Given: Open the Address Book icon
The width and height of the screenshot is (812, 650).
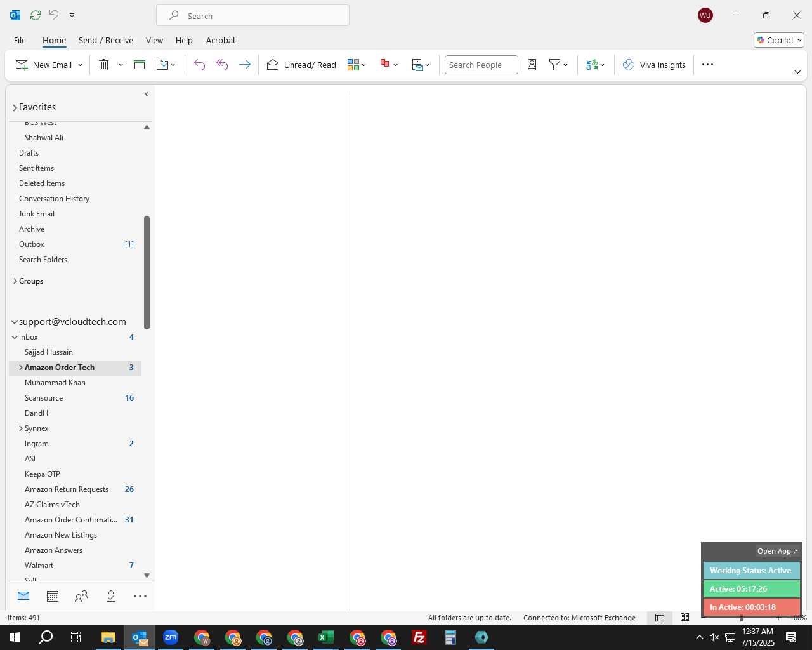Looking at the screenshot, I should click(x=532, y=65).
